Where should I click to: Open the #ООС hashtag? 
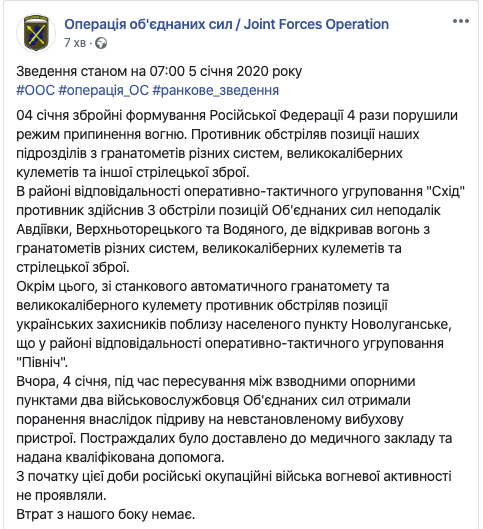click(35, 90)
